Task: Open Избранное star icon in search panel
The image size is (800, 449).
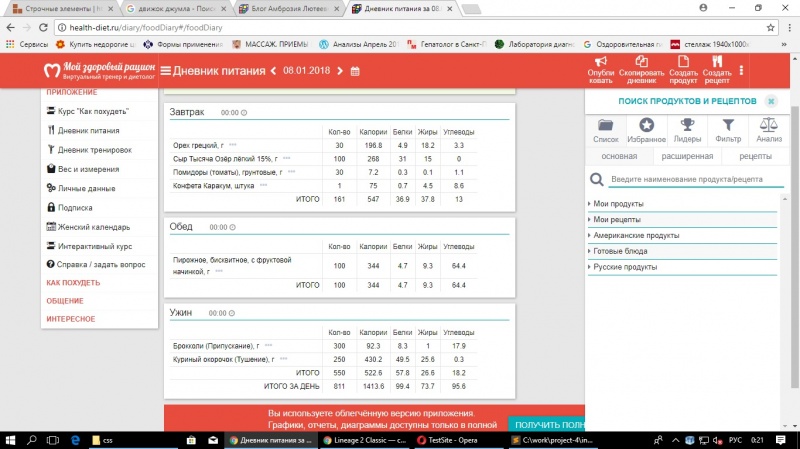Action: 647,125
